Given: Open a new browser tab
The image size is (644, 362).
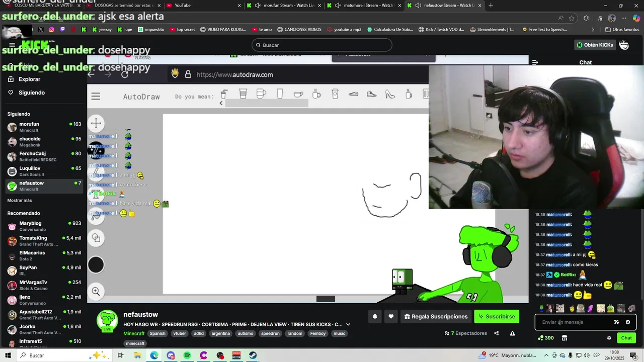Looking at the screenshot, I should (491, 6).
